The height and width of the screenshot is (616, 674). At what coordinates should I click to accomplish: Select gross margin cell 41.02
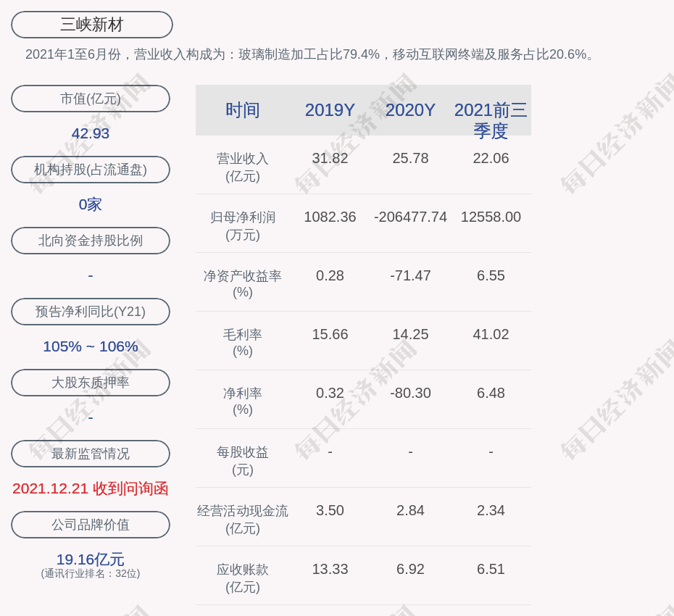[x=491, y=334]
